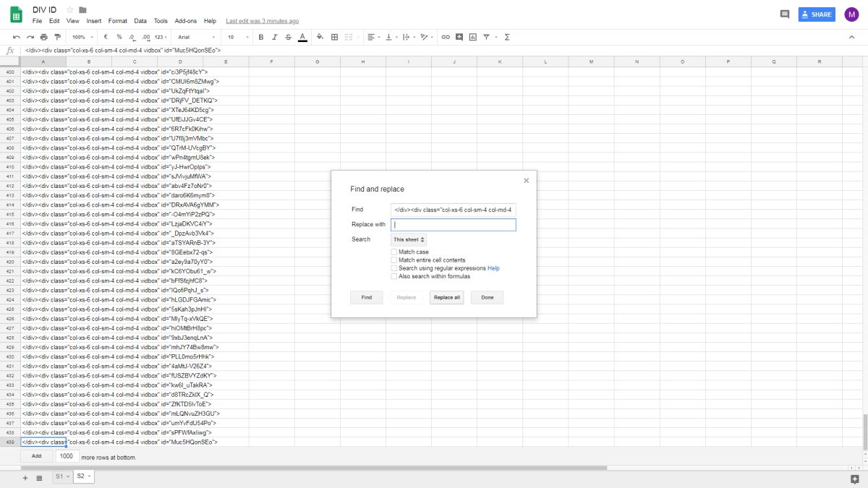Star the DIV ID document
The width and height of the screenshot is (868, 488).
pyautogui.click(x=70, y=9)
